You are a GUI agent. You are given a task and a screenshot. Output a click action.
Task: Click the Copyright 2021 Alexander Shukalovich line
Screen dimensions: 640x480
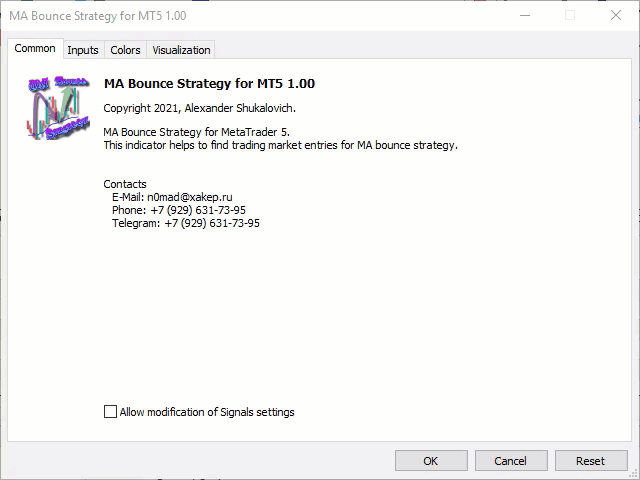point(200,108)
